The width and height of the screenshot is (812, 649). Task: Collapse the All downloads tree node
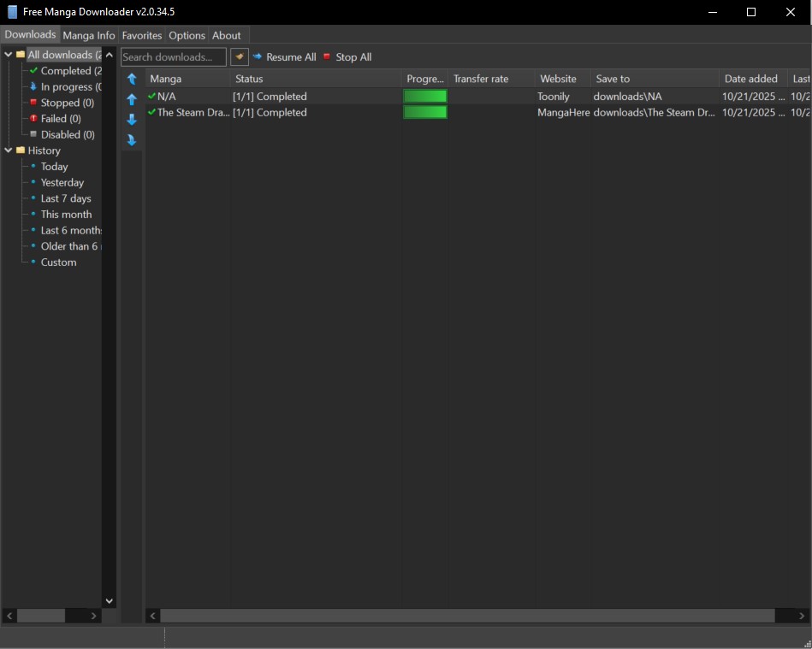click(9, 55)
